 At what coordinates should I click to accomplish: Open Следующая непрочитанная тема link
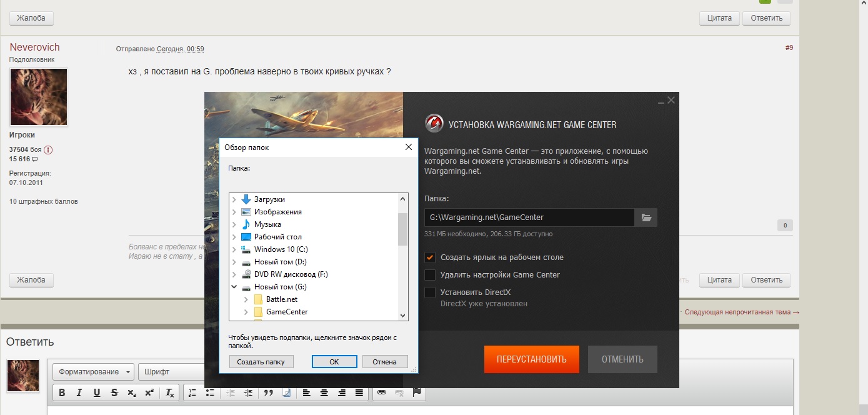coord(742,312)
